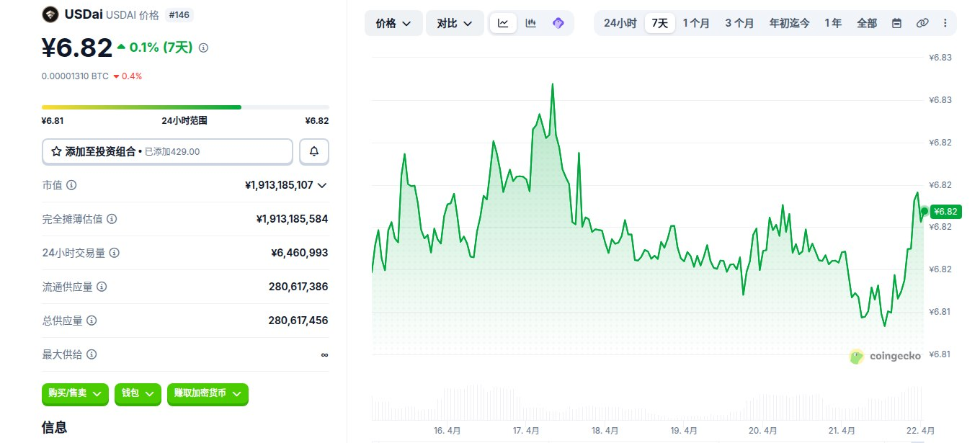Image resolution: width=980 pixels, height=443 pixels.
Task: Click the volume bars below the chart
Action: (647, 403)
